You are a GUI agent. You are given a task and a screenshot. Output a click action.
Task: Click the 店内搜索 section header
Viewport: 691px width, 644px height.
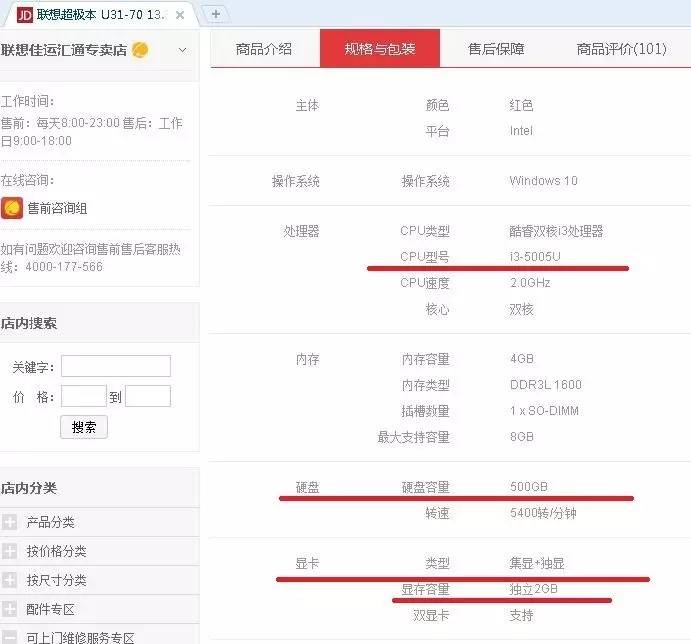pyautogui.click(x=29, y=323)
